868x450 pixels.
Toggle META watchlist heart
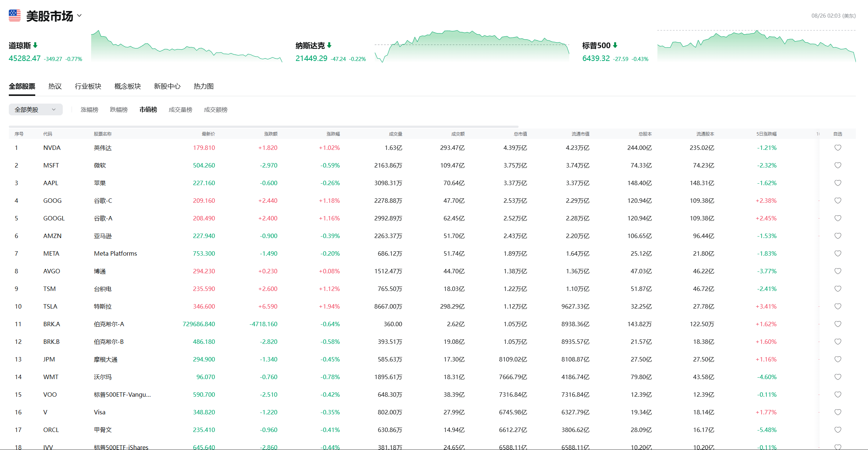tap(838, 253)
